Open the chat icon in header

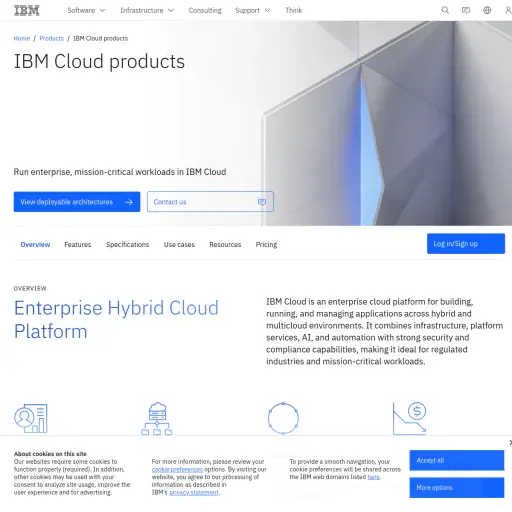point(466,10)
